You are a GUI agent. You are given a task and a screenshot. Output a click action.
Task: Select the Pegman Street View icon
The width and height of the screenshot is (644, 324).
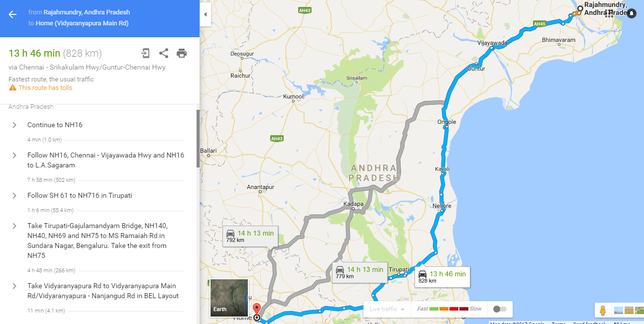pyautogui.click(x=603, y=310)
